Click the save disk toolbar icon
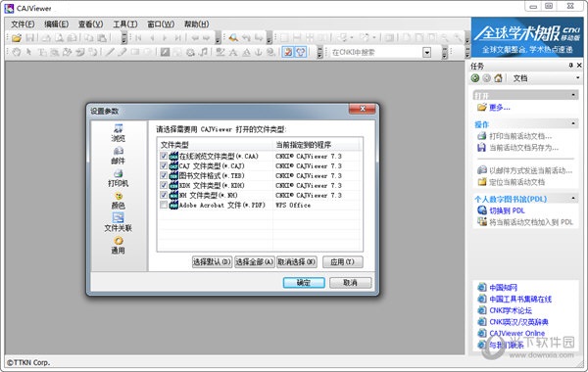This screenshot has width=588, height=372. 30,38
